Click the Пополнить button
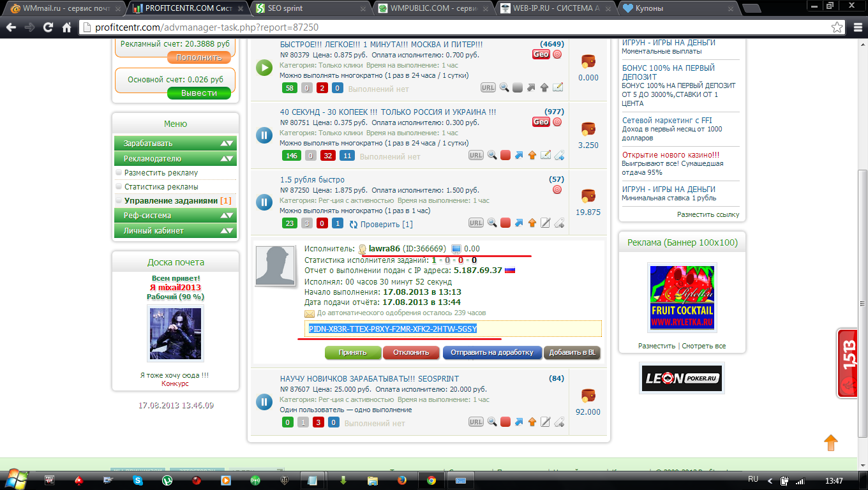The width and height of the screenshot is (868, 490). tap(198, 57)
